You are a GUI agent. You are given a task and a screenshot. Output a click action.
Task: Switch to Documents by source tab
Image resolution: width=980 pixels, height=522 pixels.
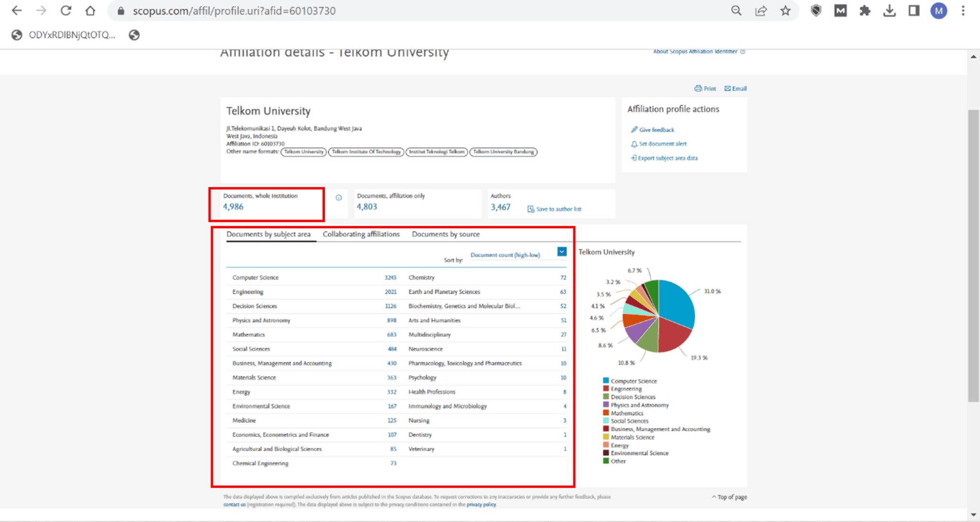tap(445, 234)
